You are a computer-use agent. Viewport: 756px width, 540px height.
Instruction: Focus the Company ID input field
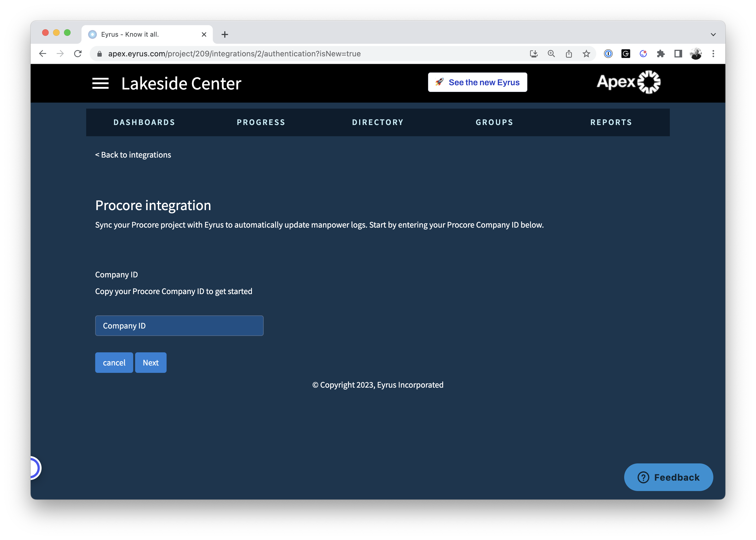[179, 326]
